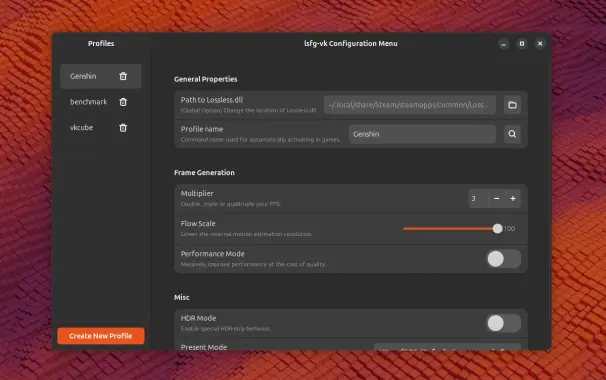
Task: Select the benchmark profile in sidebar
Action: tap(100, 102)
